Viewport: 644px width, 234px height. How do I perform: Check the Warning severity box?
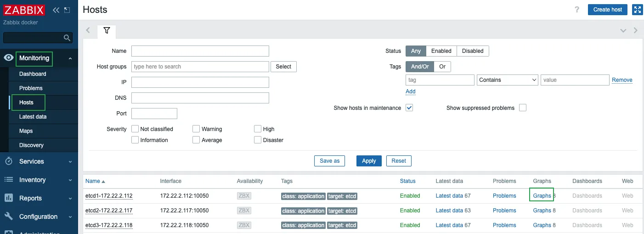click(x=196, y=129)
